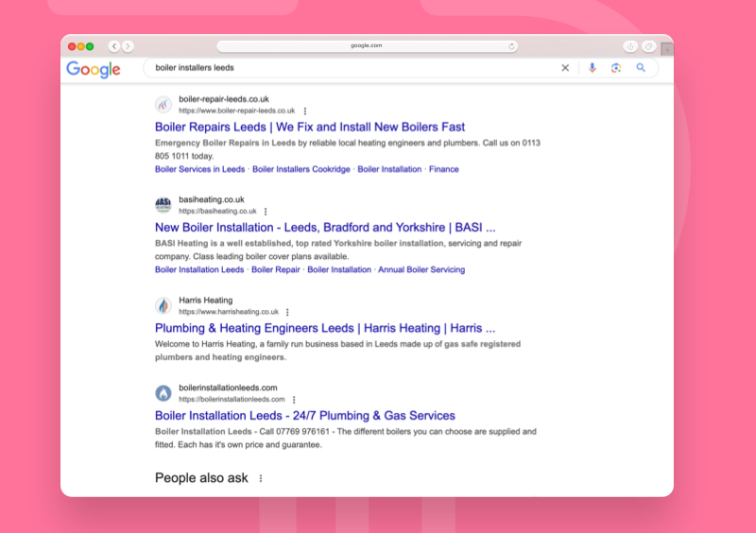Screen dimensions: 756x533
Task: Reload page from the address bar
Action: 512,45
